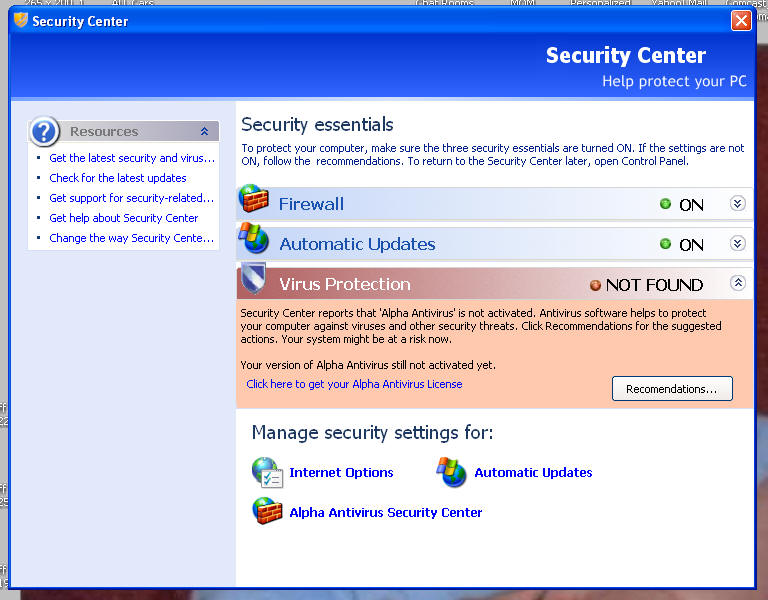768x600 pixels.
Task: Click the green ON indicator for Automatic Updates
Action: coord(665,243)
